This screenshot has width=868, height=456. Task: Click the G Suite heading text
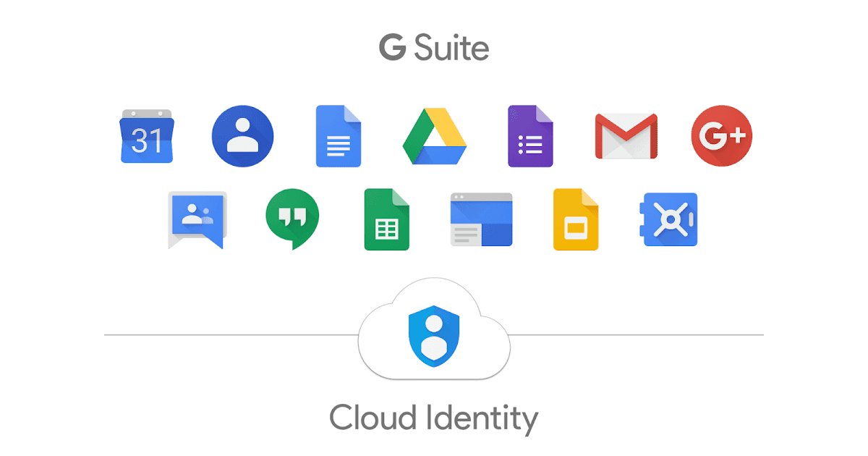pos(434,46)
